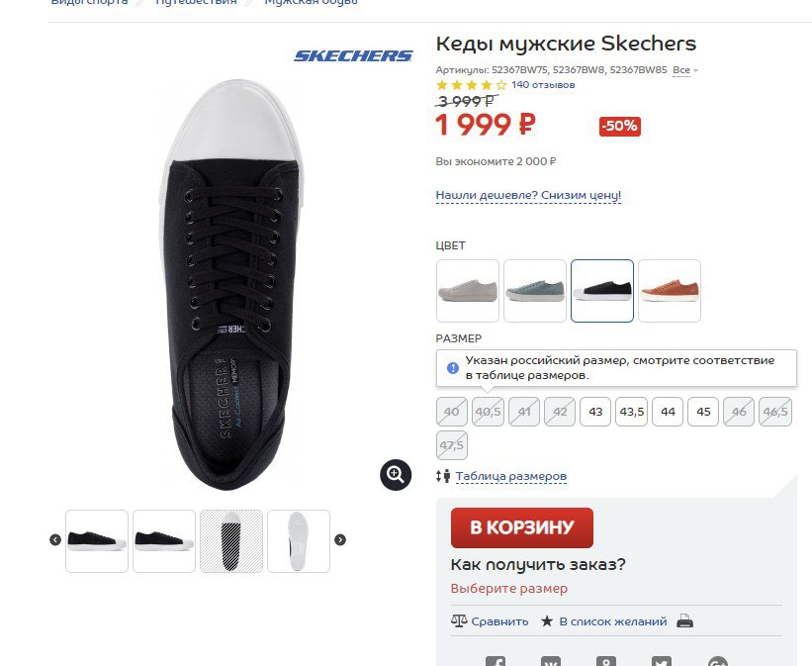Viewport: 812px width, 666px height.
Task: Click the size chart figure icon
Action: point(443,476)
